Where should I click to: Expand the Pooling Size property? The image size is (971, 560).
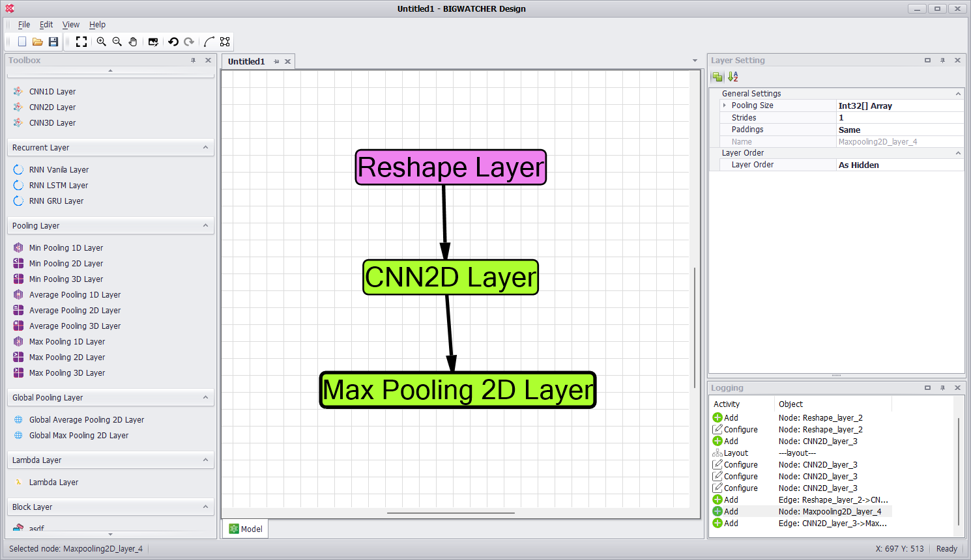coord(724,105)
